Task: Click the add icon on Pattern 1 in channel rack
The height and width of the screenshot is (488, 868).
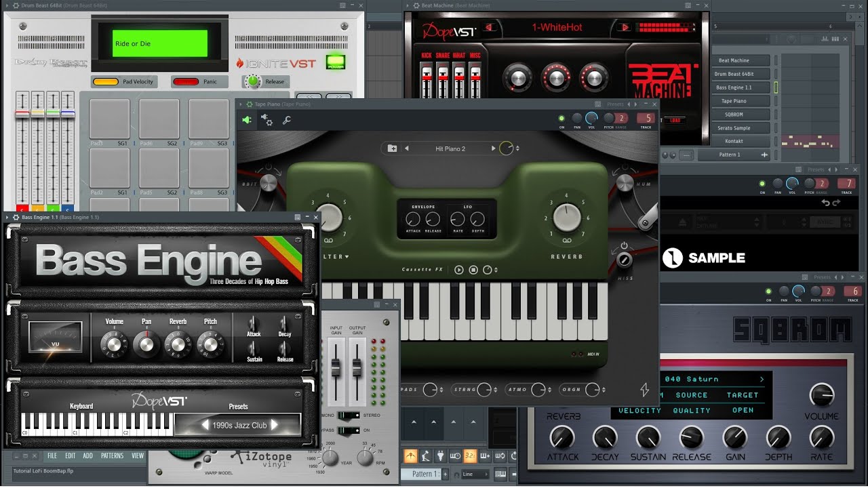Action: click(765, 155)
